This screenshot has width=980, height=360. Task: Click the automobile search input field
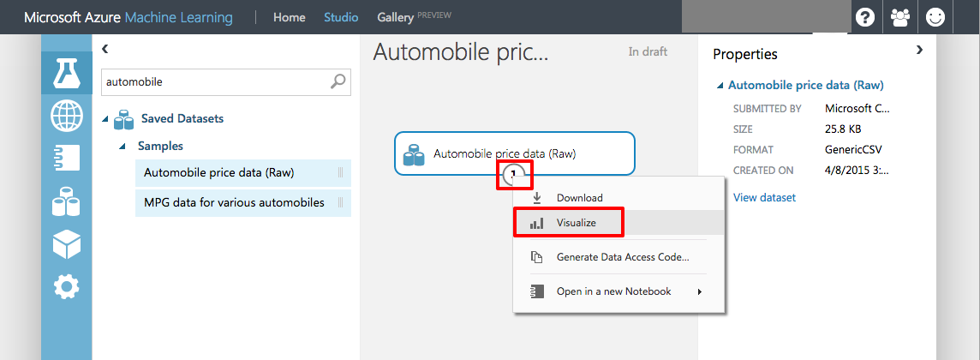[x=214, y=81]
